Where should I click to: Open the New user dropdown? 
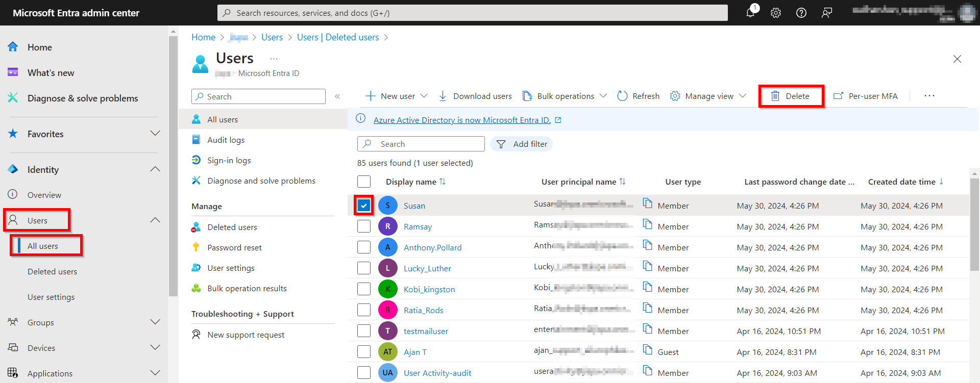[397, 96]
